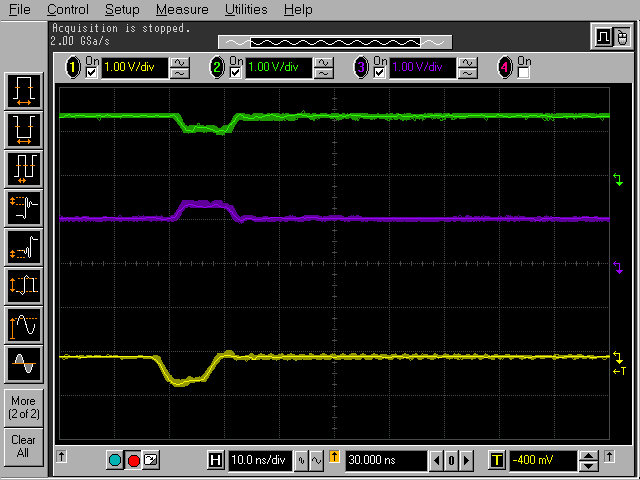
Task: Click the More (2 of 2) button
Action: (x=23, y=407)
